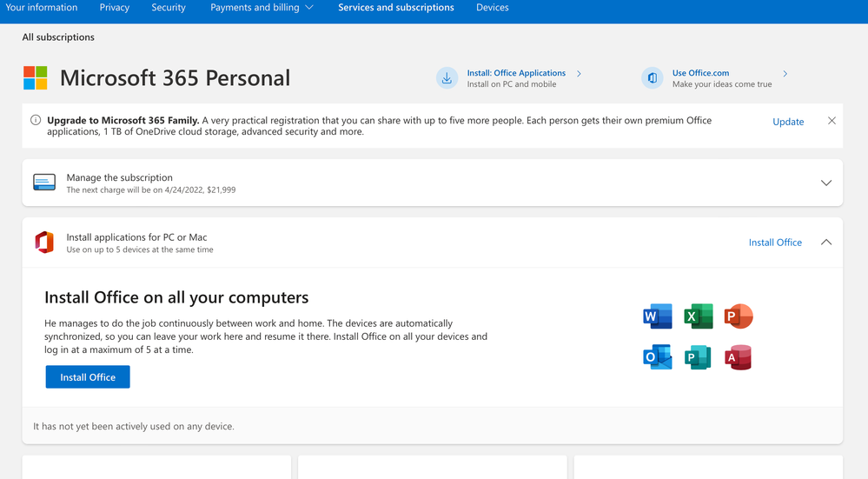The image size is (868, 479).
Task: Click the next charge date text
Action: [x=151, y=190]
